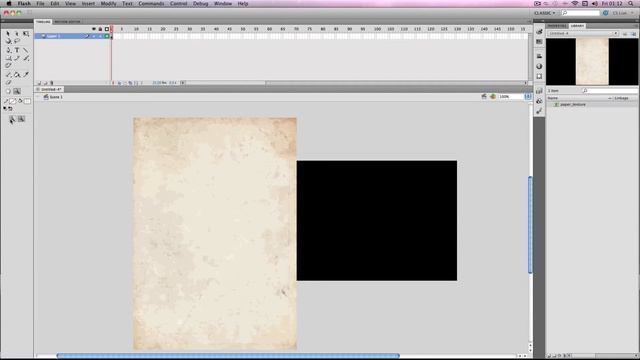Click the Delete layer trash button
The width and height of the screenshot is (640, 360).
coord(51,83)
